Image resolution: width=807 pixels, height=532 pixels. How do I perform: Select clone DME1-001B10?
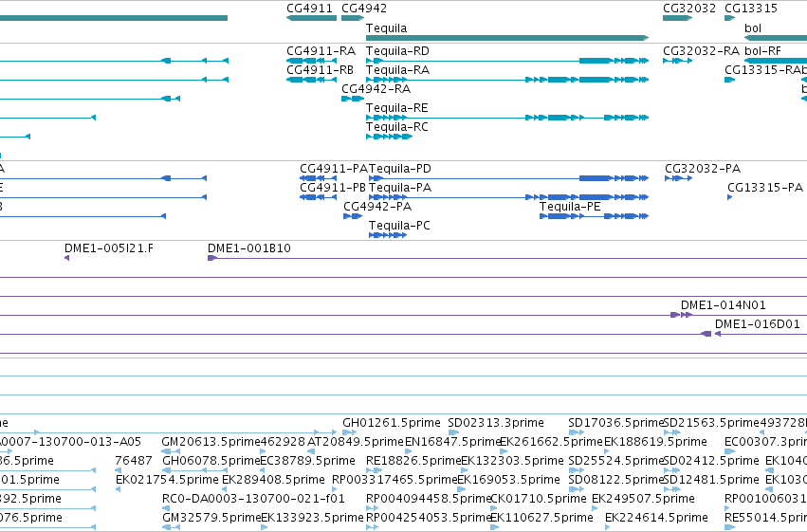click(x=249, y=248)
